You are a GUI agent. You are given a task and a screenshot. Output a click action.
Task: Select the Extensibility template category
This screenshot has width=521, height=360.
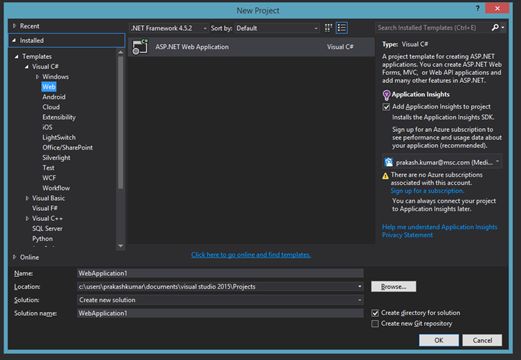click(x=59, y=117)
